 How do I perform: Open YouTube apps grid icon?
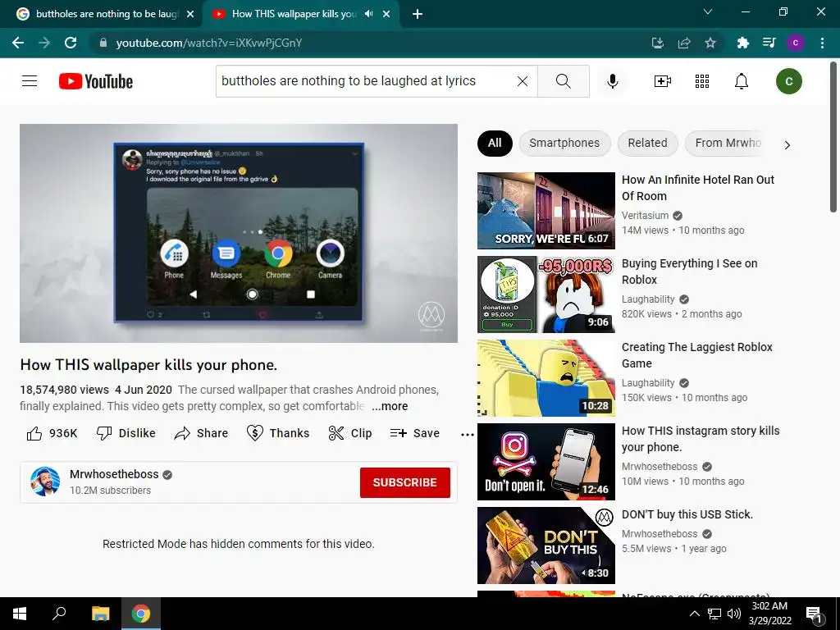702,81
